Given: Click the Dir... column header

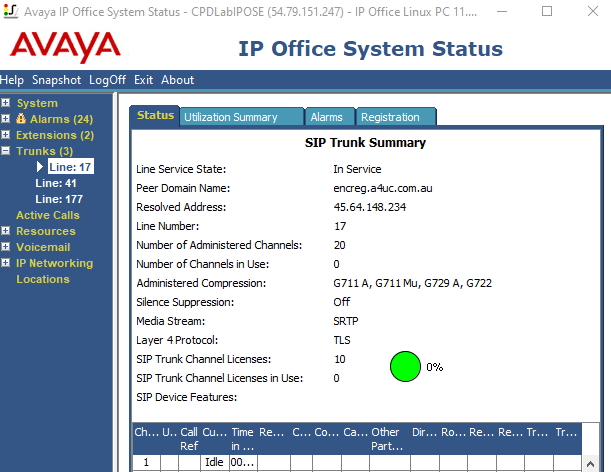Looking at the screenshot, I should (x=424, y=439).
